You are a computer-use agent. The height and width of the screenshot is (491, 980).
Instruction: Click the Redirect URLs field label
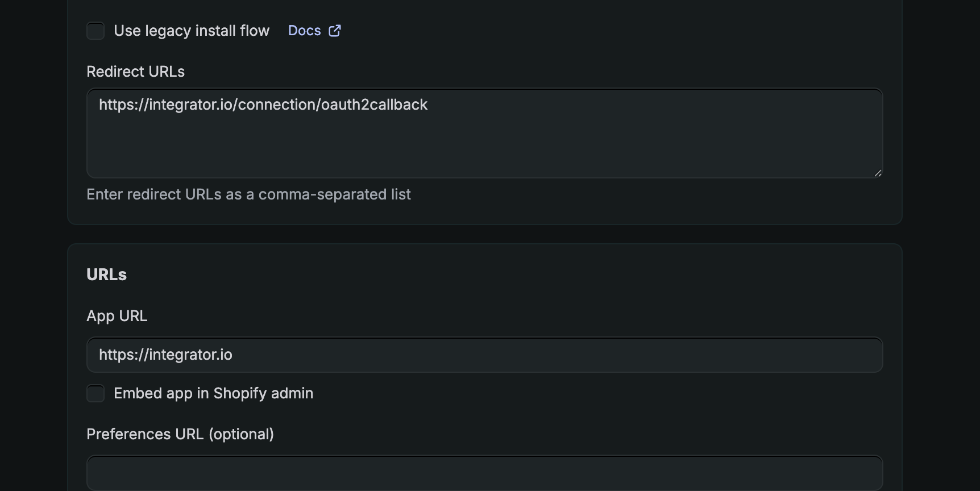(x=135, y=72)
